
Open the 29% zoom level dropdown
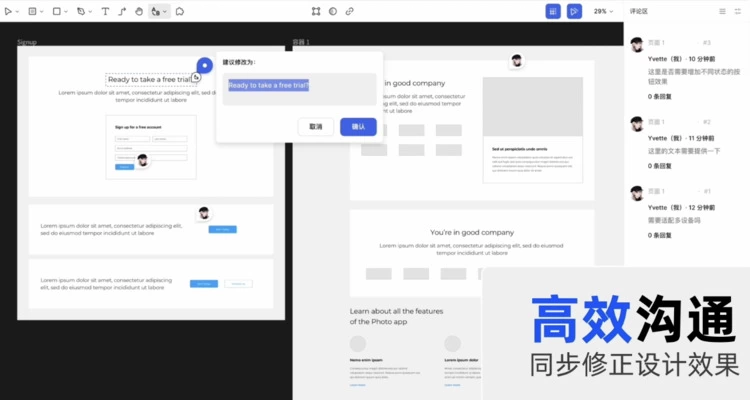[x=603, y=11]
